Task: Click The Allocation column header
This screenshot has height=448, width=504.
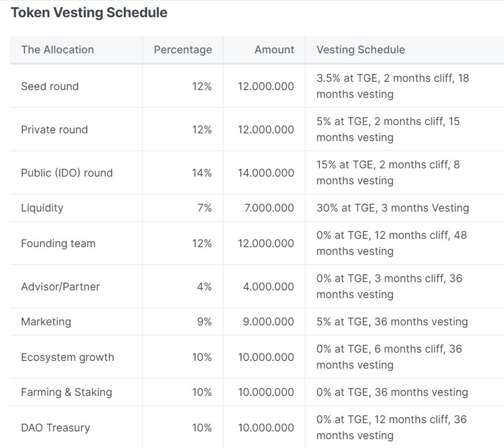Action: coord(58,50)
